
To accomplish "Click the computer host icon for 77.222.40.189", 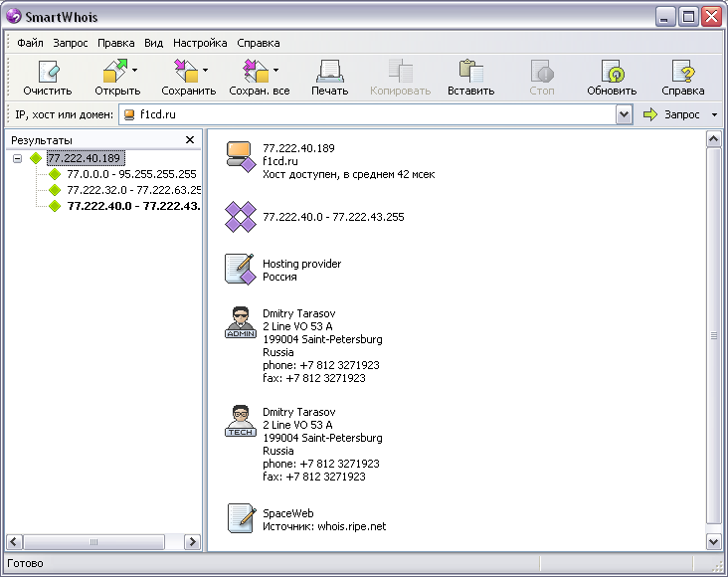I will [x=241, y=157].
